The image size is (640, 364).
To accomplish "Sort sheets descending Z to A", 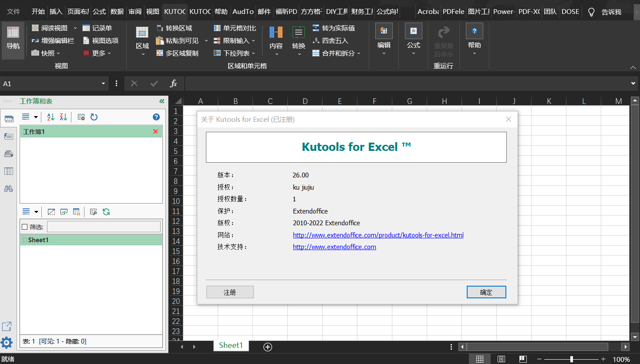I will point(64,117).
